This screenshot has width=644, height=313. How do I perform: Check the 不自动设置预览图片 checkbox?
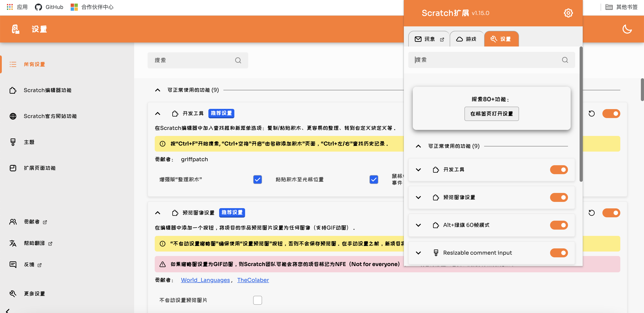pyautogui.click(x=258, y=300)
